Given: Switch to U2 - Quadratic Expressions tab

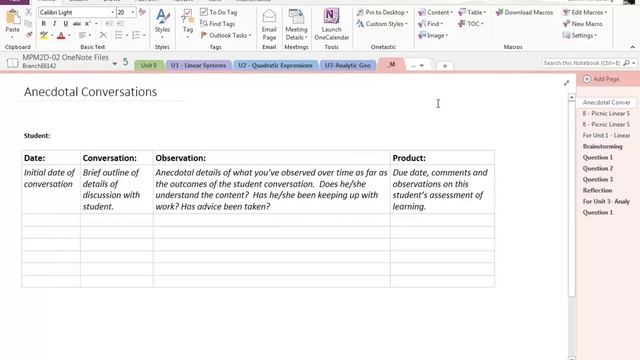Looking at the screenshot, I should point(276,65).
